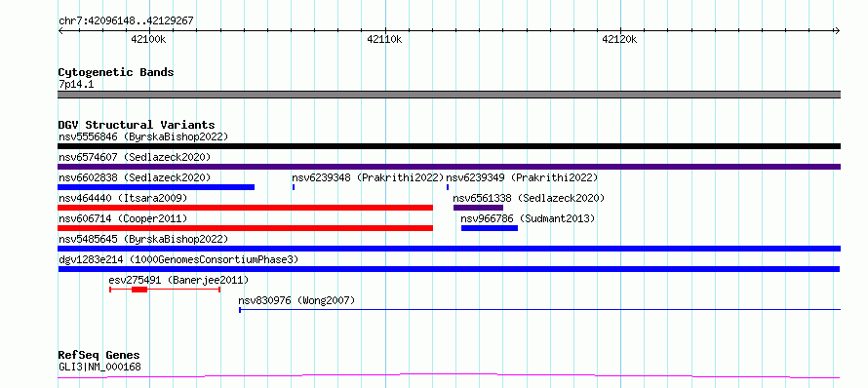Click the nsv6561338 purple variant bar

point(478,208)
